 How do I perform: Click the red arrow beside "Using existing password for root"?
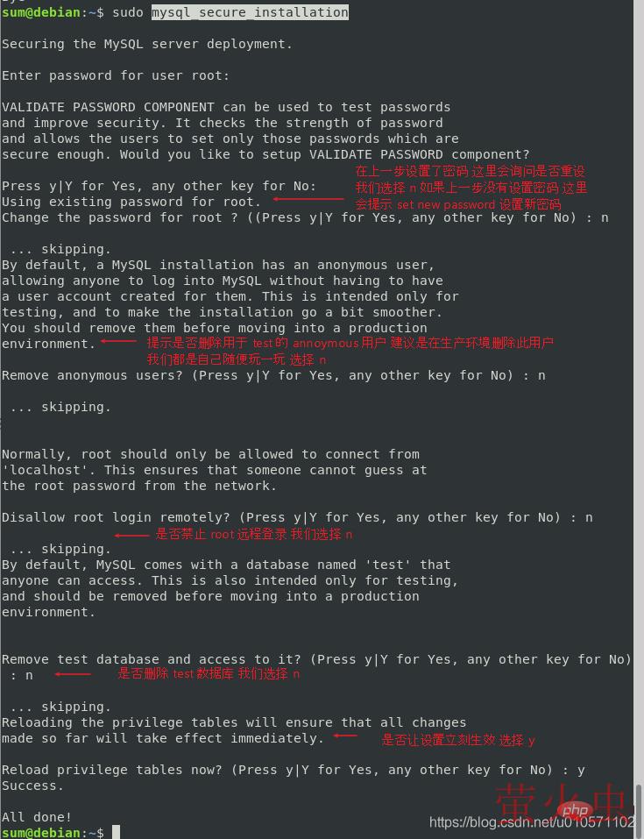308,199
